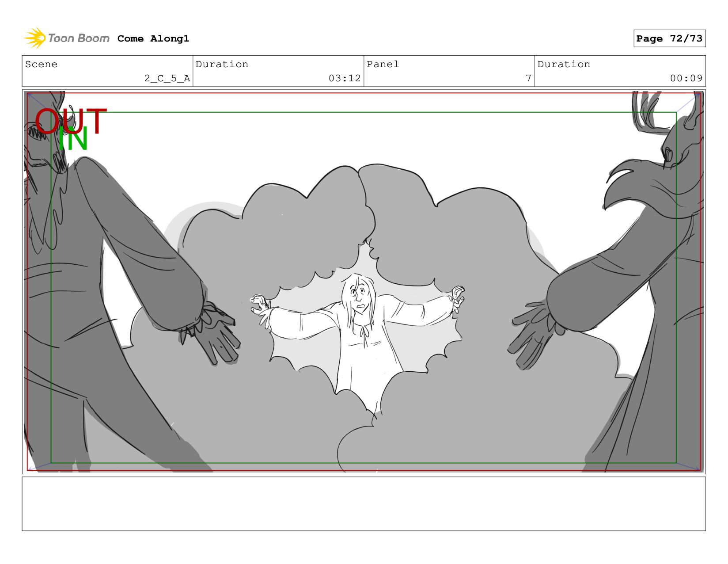Click panel duration value '00:09'
The width and height of the screenshot is (728, 564).
pyautogui.click(x=686, y=78)
